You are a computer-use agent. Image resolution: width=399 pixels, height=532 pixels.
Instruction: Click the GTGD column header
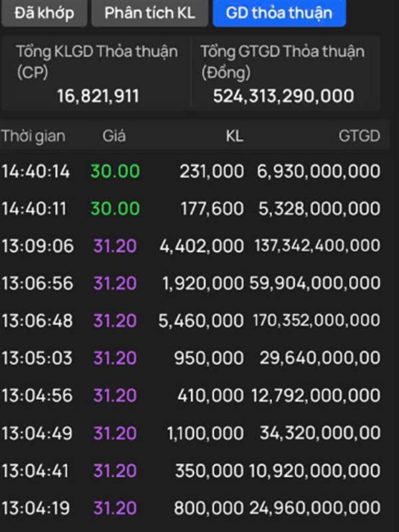tap(359, 136)
